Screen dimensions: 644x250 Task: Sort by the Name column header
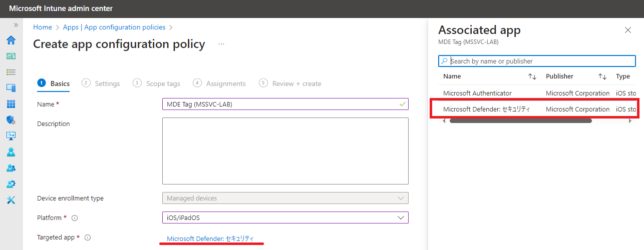pyautogui.click(x=452, y=76)
